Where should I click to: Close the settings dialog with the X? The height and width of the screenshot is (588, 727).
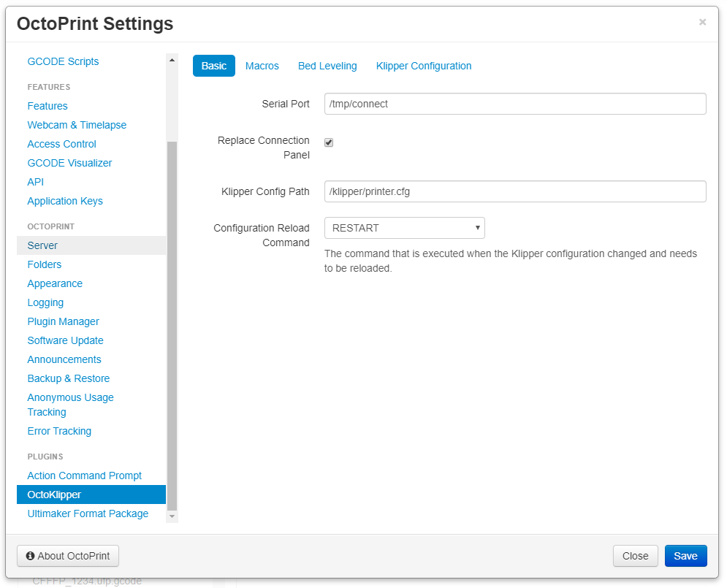(702, 22)
